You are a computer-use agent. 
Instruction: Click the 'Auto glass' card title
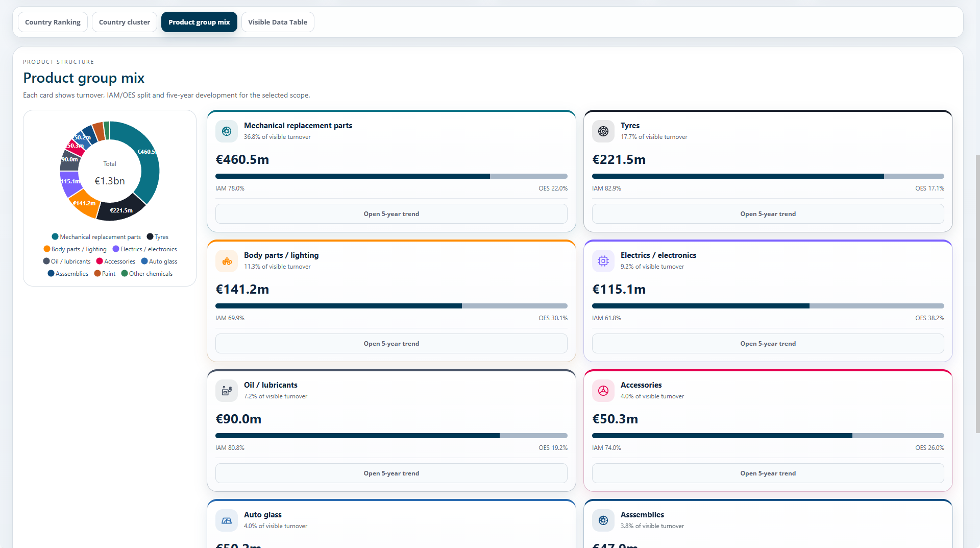click(x=263, y=515)
